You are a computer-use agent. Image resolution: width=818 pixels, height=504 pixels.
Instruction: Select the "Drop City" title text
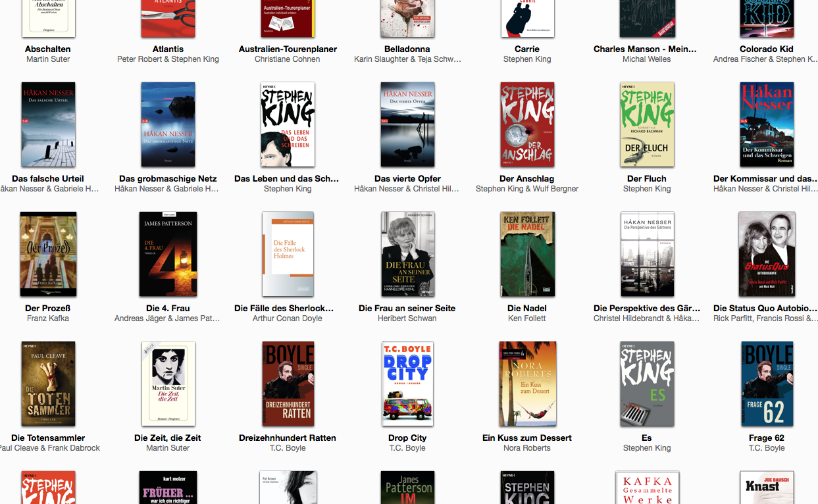tap(407, 438)
